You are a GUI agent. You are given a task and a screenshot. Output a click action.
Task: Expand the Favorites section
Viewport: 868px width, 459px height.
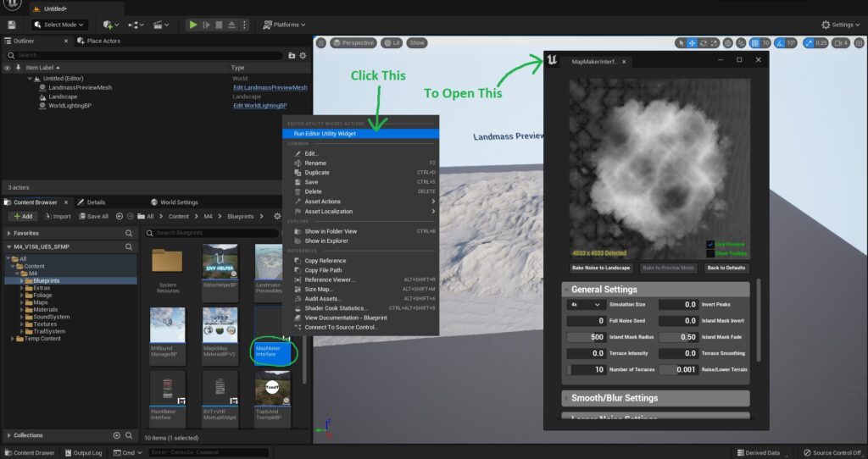[8, 234]
